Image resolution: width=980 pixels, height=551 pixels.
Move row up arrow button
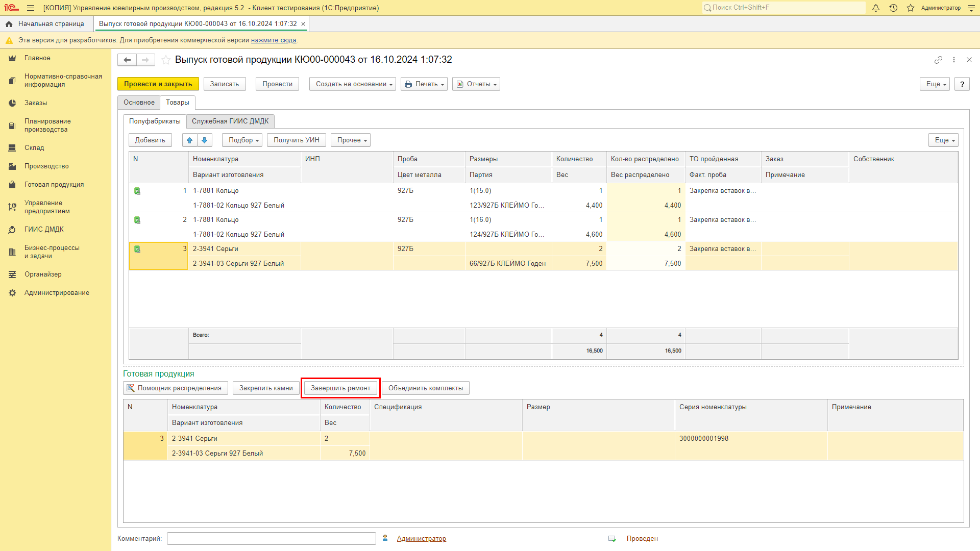click(189, 140)
